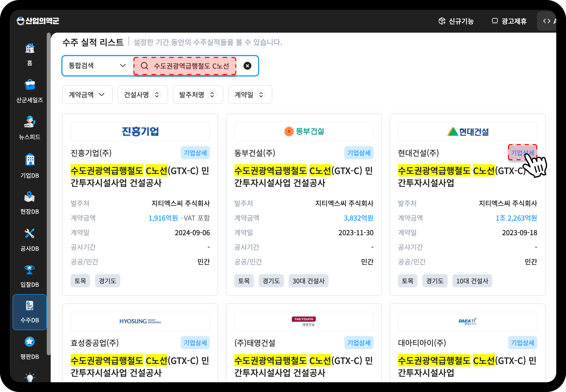Open 평판DB star icon
This screenshot has height=392, width=566.
[x=30, y=342]
